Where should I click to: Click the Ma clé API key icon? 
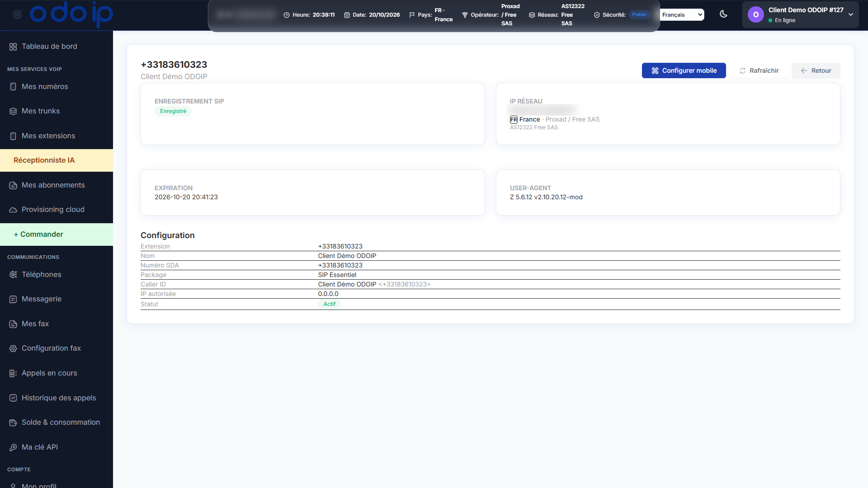pyautogui.click(x=13, y=447)
